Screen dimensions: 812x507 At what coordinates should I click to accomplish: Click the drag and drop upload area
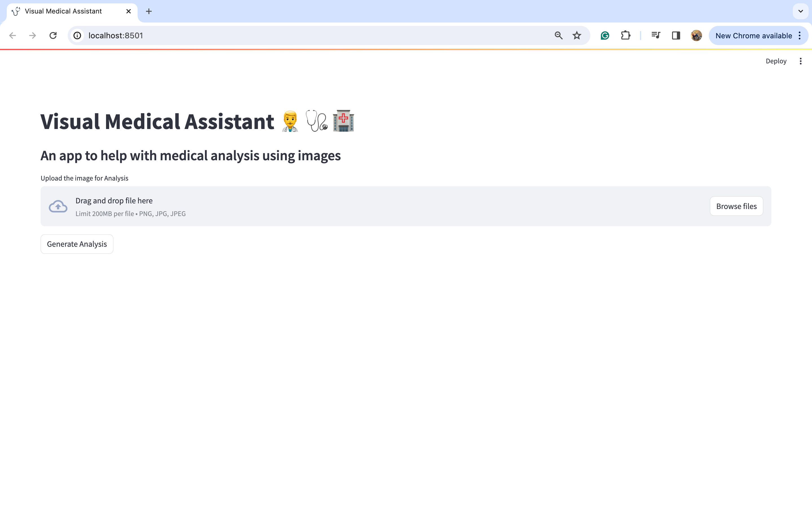point(369,206)
